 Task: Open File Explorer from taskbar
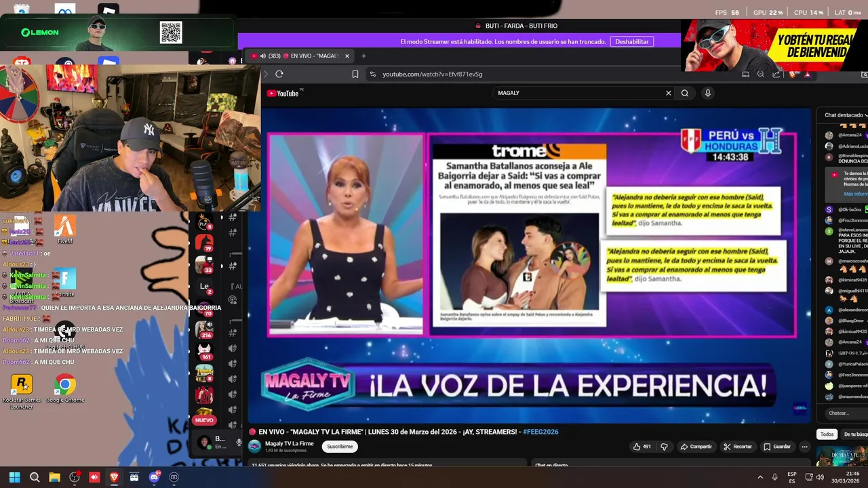(x=54, y=477)
